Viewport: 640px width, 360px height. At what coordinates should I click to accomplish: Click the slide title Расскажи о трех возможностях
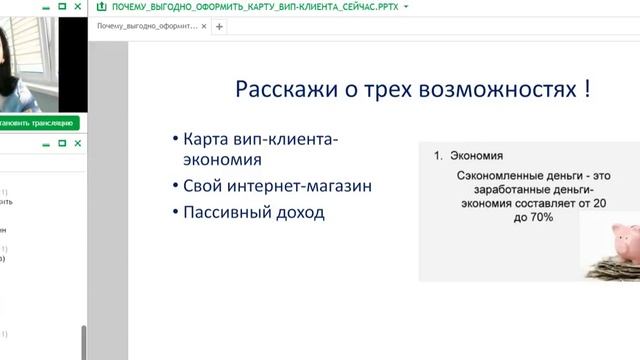413,89
